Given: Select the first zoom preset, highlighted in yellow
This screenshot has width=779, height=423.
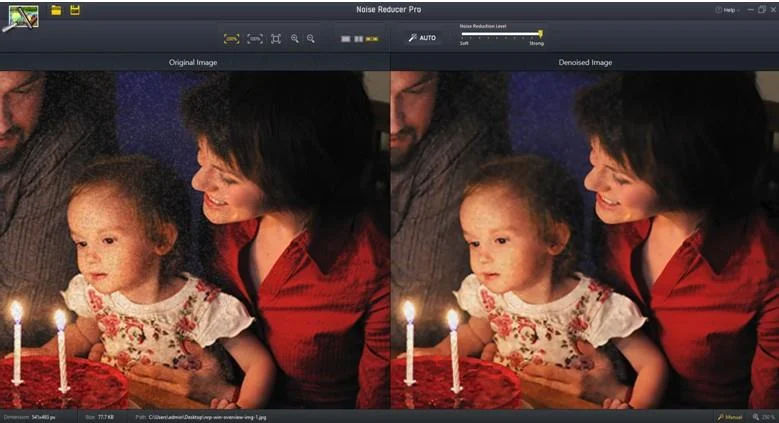Looking at the screenshot, I should click(x=232, y=39).
